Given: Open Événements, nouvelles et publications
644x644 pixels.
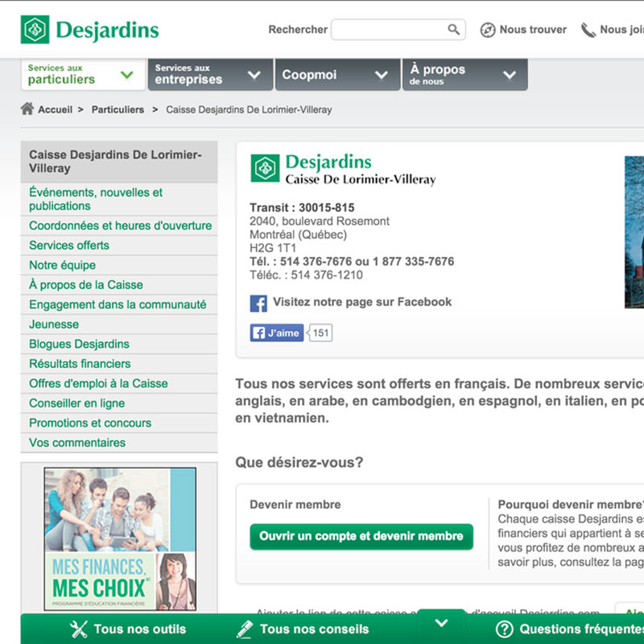Looking at the screenshot, I should coord(119,199).
